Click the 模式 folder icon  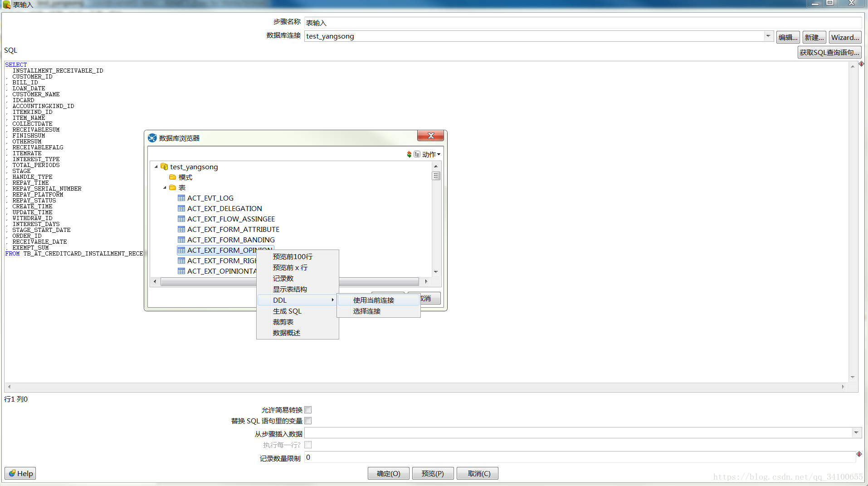tap(172, 177)
